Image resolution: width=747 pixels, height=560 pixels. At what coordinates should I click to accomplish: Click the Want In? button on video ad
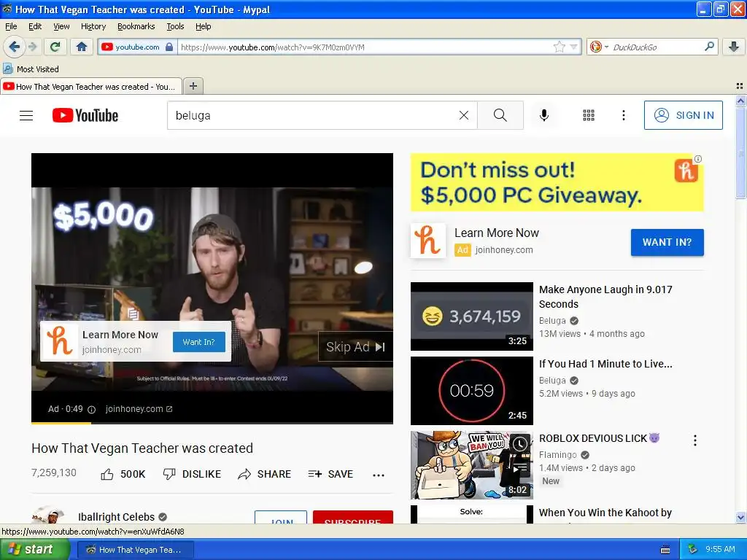tap(198, 342)
